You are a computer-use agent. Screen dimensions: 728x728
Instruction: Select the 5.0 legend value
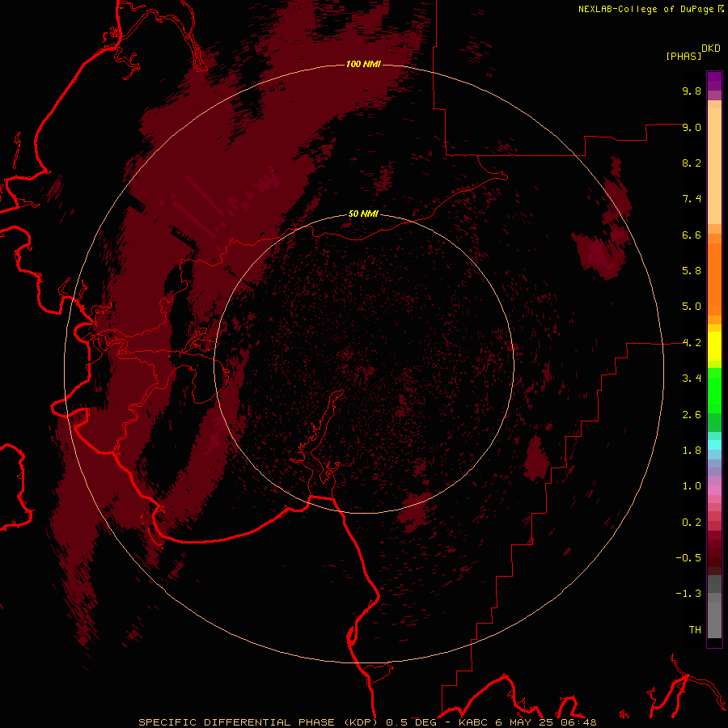tap(692, 307)
